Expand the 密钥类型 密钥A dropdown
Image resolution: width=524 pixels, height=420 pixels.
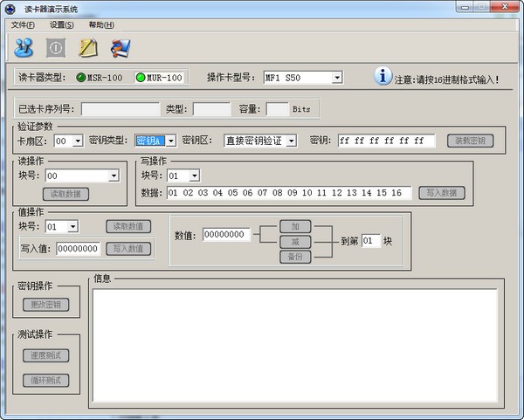click(x=171, y=141)
